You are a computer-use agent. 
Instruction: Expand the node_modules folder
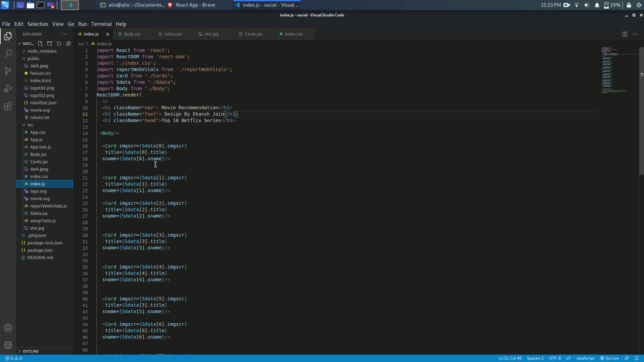click(41, 51)
